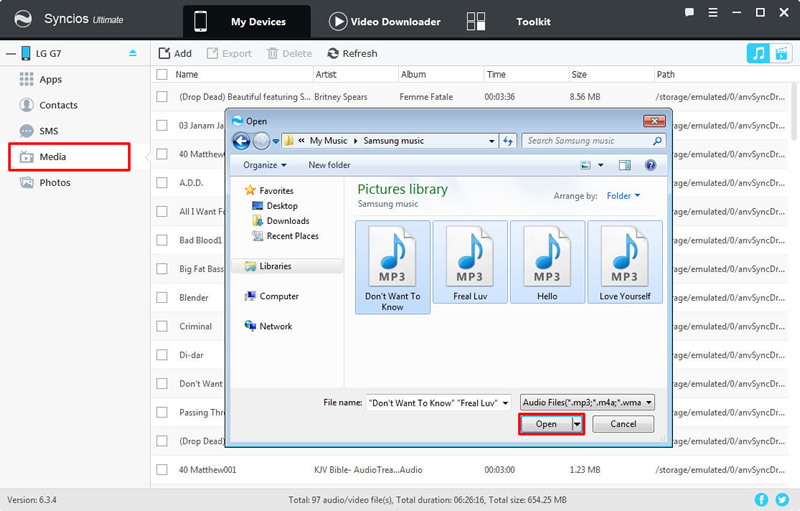800x511 pixels.
Task: Open the feedback chat icon
Action: coord(689,12)
